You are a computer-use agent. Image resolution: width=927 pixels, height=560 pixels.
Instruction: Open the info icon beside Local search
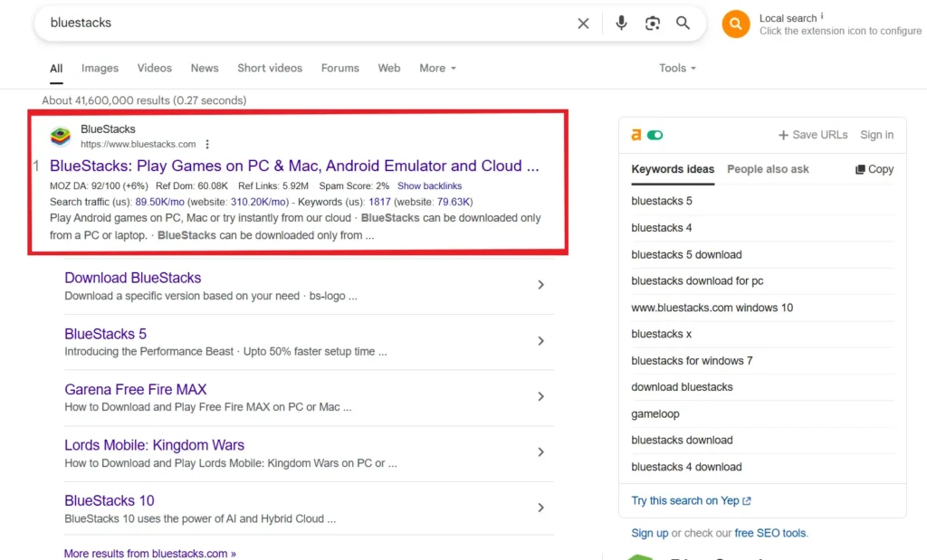[x=822, y=16]
